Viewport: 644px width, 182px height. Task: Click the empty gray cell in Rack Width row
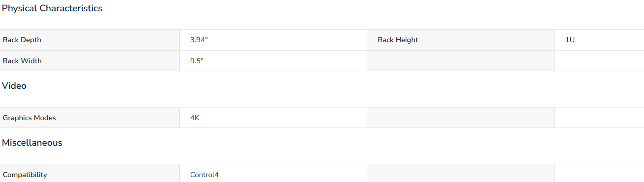point(461,61)
